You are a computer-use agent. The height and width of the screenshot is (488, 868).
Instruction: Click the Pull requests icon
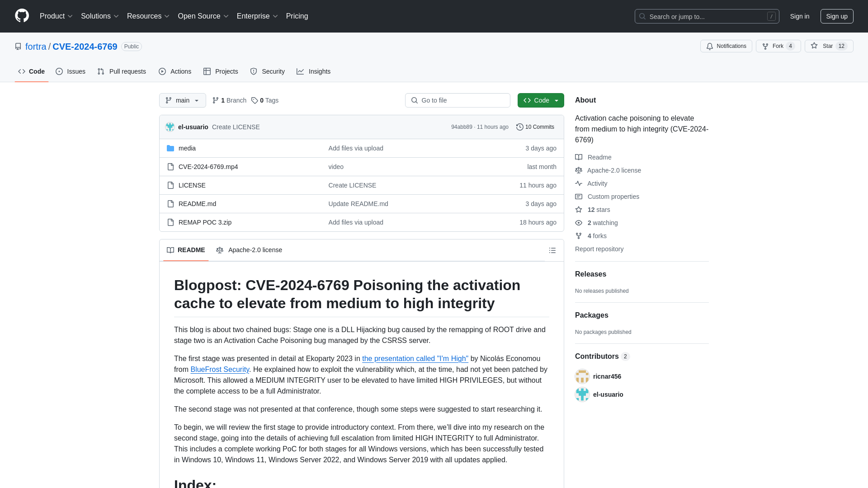pyautogui.click(x=101, y=71)
